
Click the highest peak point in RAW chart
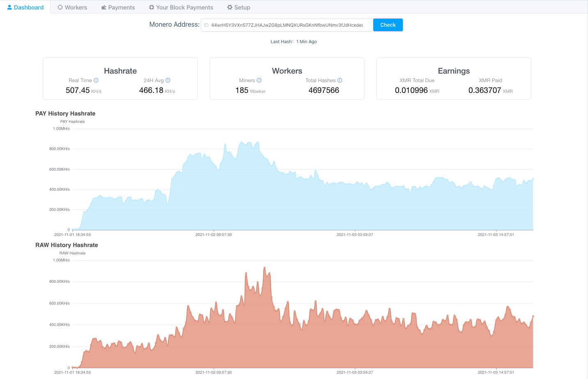(x=264, y=268)
